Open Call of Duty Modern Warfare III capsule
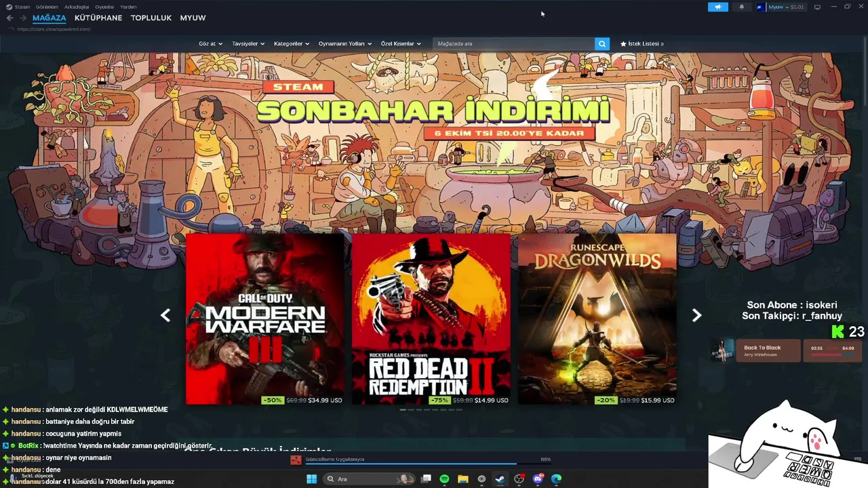This screenshot has width=868, height=488. [x=264, y=319]
